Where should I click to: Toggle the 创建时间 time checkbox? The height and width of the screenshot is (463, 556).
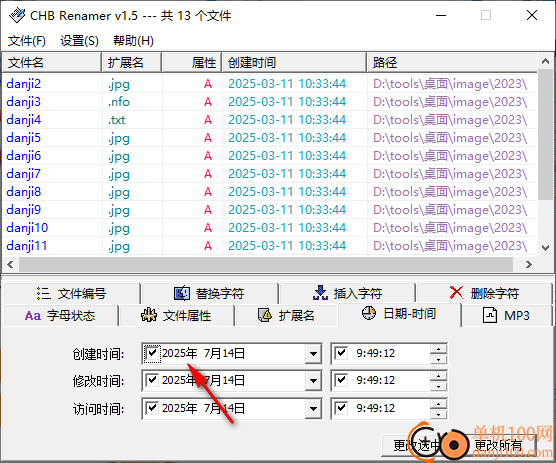[341, 353]
